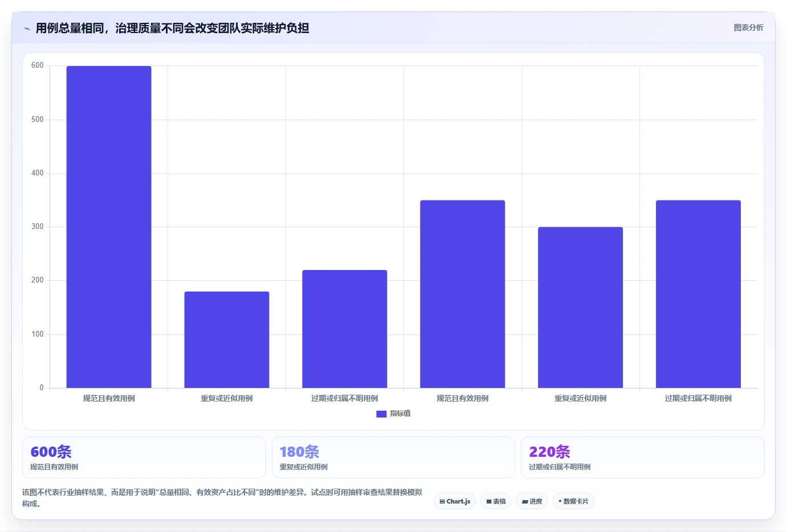Click x-axis label 规范且有效用例 under the 600 bar
Screen dimensions: 787x532
pos(109,398)
